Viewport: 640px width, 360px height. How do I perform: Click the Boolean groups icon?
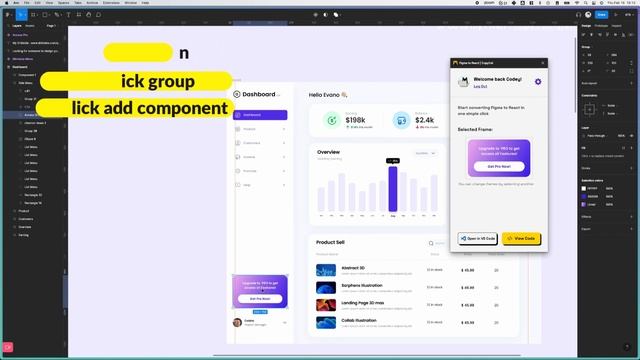point(336,15)
